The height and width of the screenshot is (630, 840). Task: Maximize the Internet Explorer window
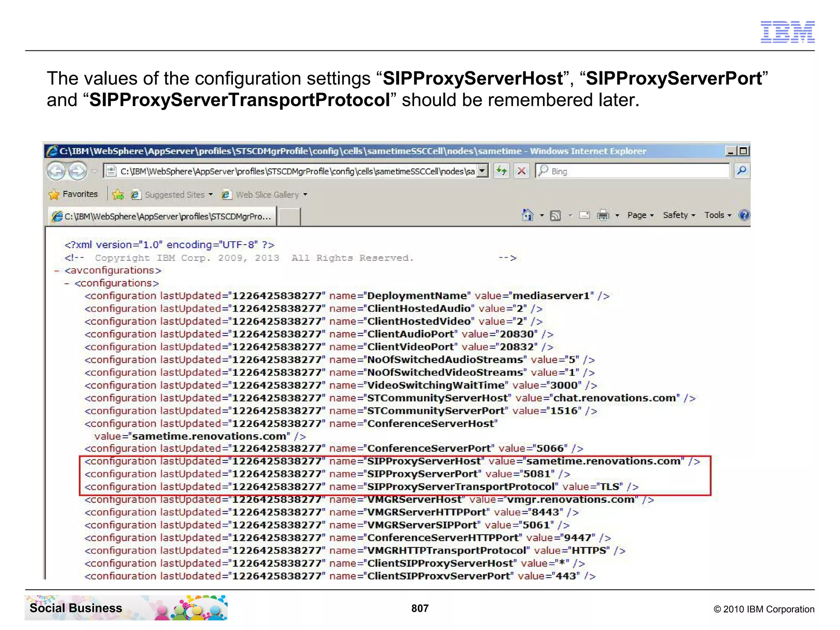743,151
